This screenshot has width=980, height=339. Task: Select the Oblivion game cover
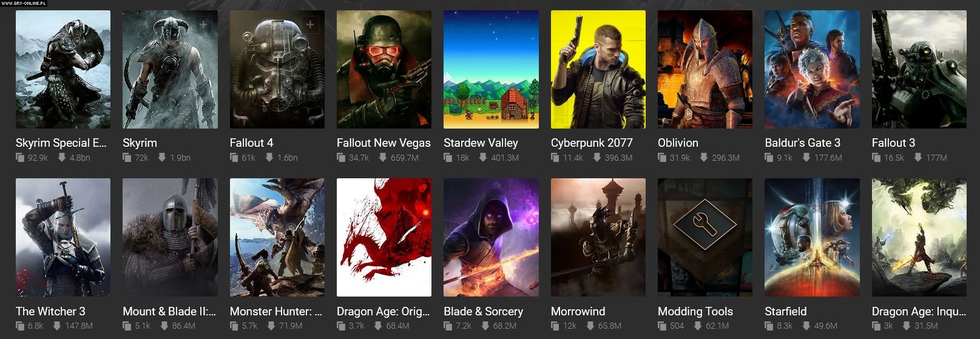click(x=705, y=69)
